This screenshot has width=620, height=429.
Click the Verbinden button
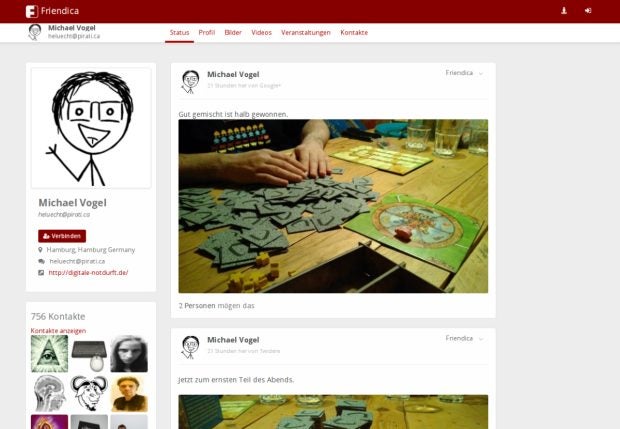62,236
